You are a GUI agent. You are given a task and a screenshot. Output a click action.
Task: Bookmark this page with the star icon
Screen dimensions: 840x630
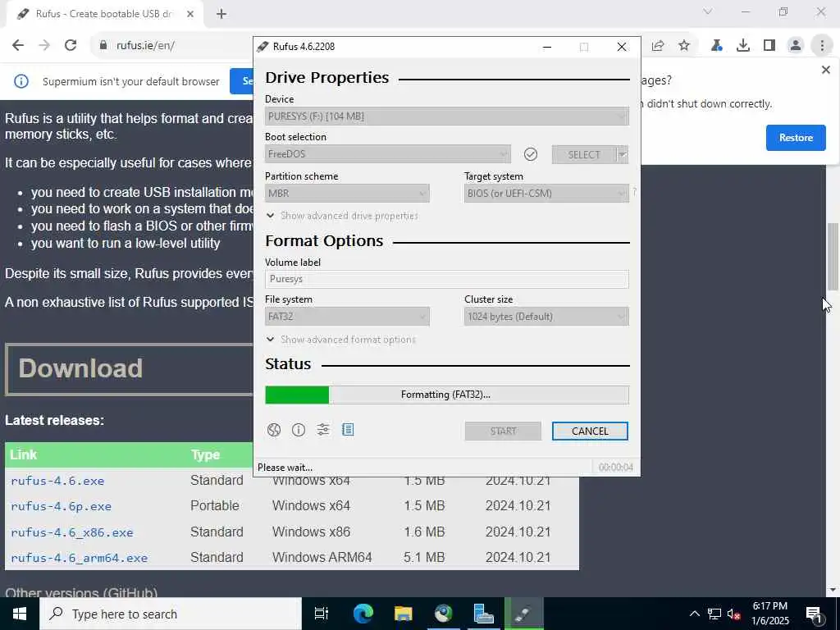[684, 46]
